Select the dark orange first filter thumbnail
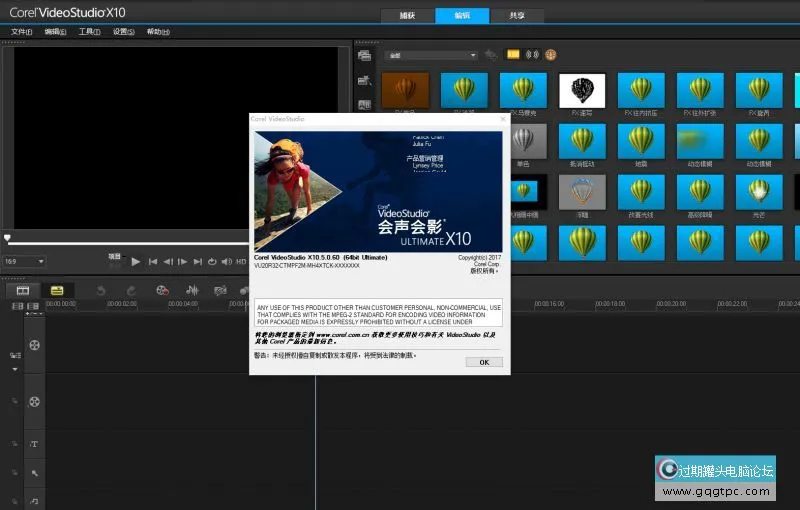Image resolution: width=800 pixels, height=510 pixels. [405, 91]
